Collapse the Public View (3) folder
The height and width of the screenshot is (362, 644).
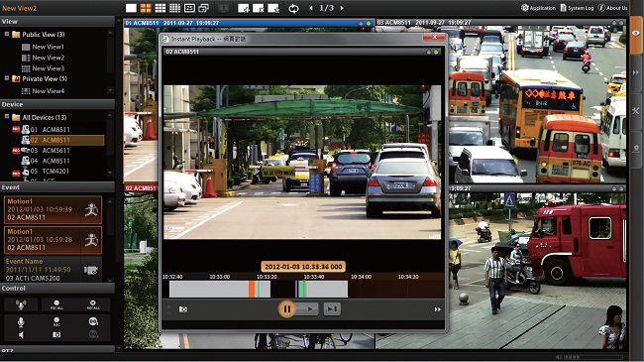tap(7, 34)
